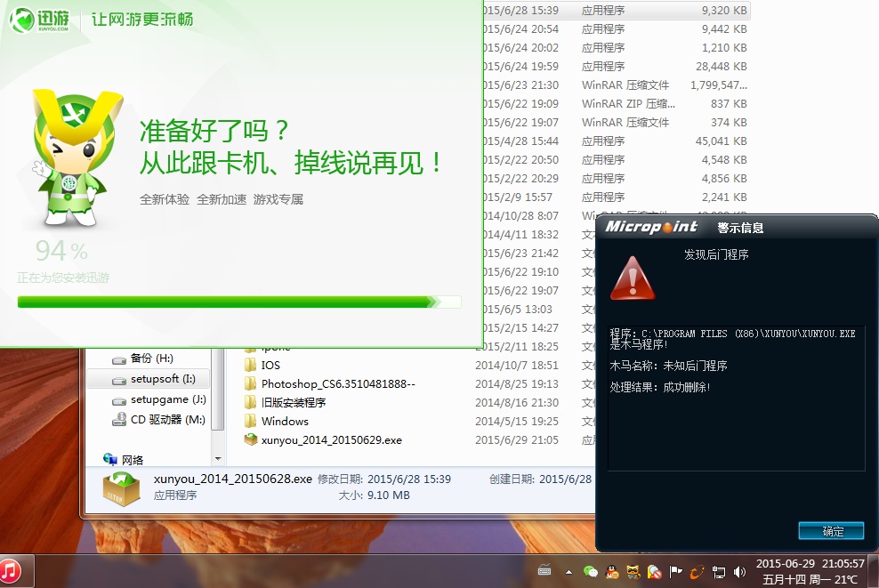Click the CD drive icon for M:

[119, 420]
